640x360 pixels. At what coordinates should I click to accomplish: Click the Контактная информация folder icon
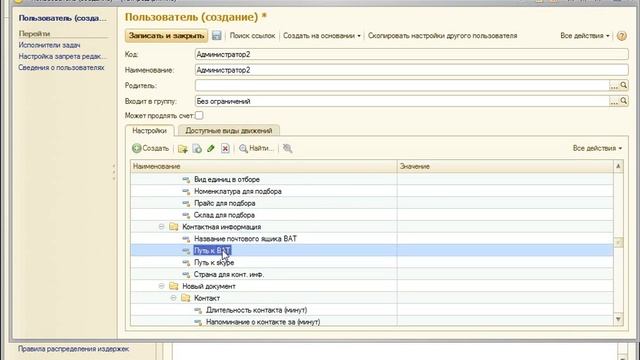tap(173, 227)
